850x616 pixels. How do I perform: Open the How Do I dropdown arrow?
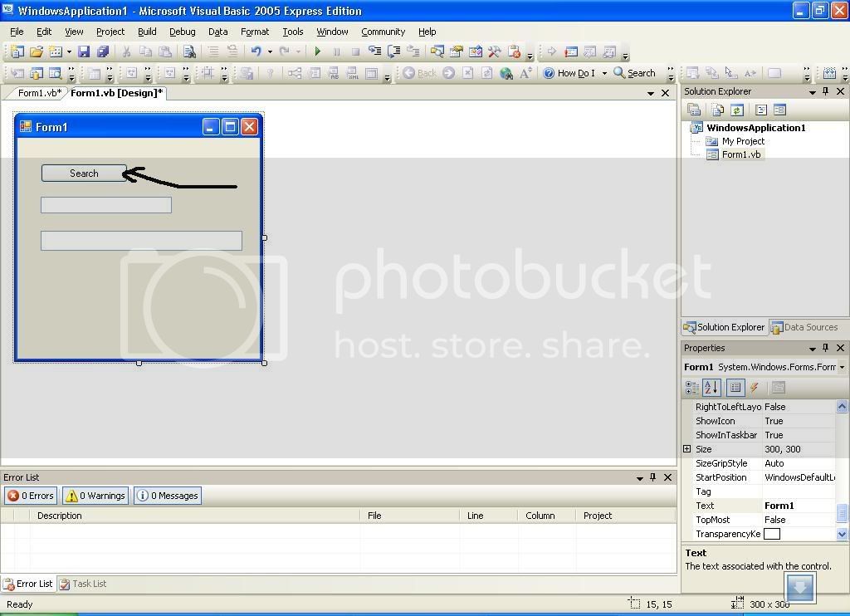604,73
